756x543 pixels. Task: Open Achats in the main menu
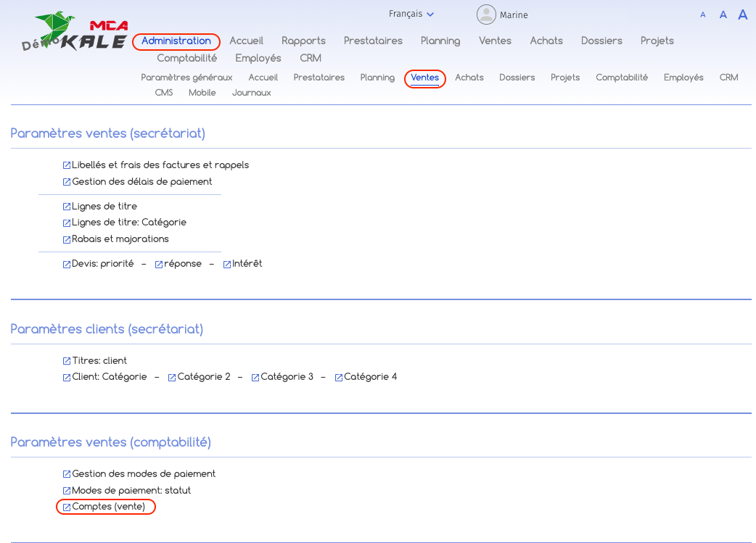point(546,41)
